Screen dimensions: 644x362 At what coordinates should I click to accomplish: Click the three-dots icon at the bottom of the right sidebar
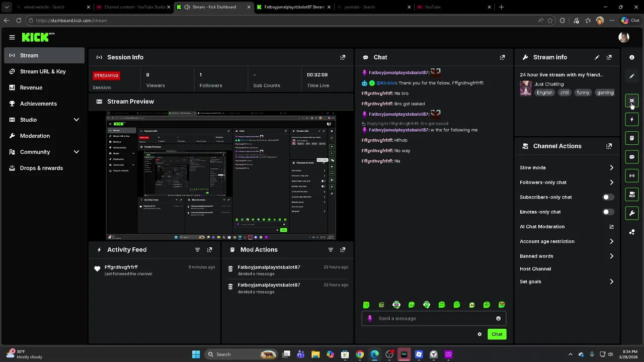pos(632,232)
